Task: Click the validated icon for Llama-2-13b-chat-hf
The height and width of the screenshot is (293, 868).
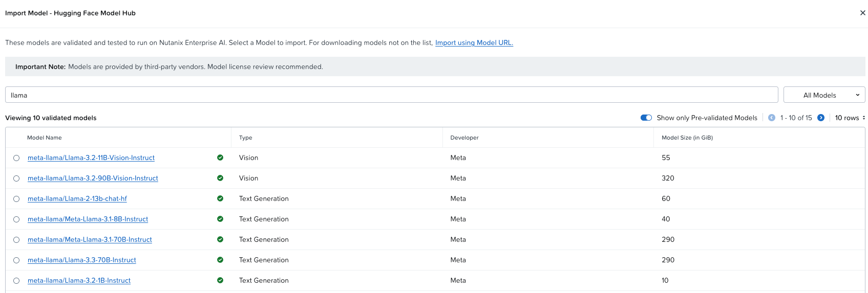Action: coord(220,198)
